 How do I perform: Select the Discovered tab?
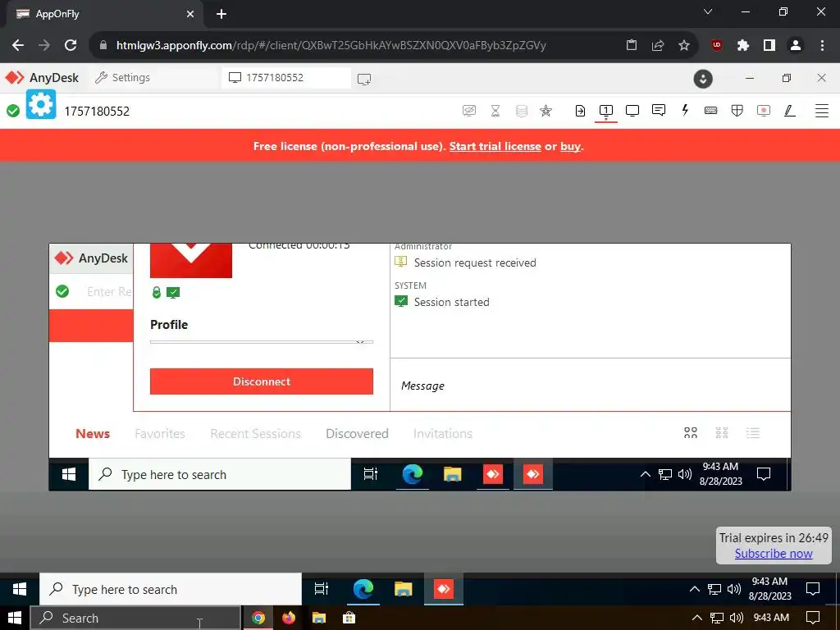point(357,433)
